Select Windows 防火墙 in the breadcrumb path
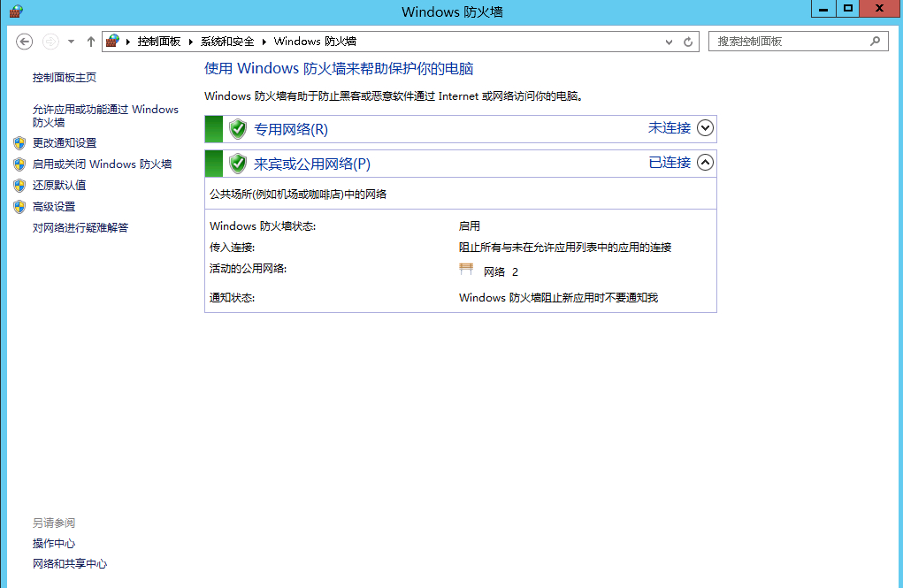This screenshot has width=903, height=588. pyautogui.click(x=315, y=42)
